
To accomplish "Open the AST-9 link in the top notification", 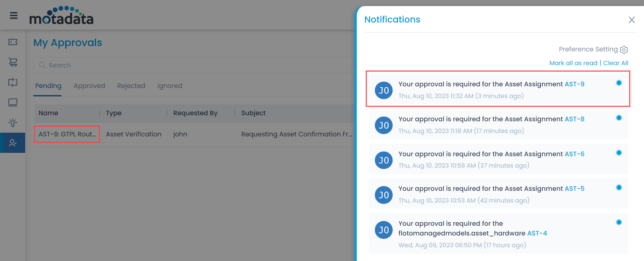I will [x=574, y=84].
